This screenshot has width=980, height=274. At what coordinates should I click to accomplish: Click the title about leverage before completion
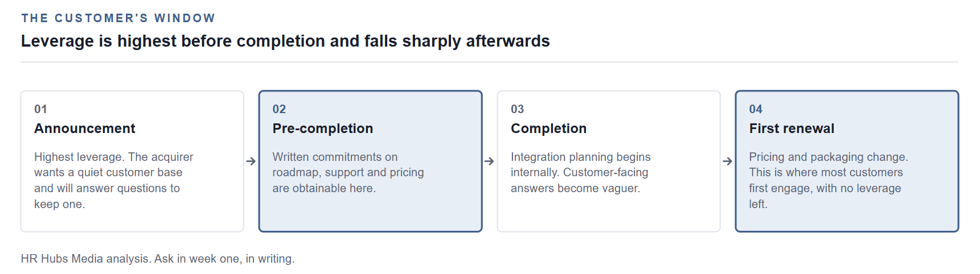pyautogui.click(x=285, y=41)
